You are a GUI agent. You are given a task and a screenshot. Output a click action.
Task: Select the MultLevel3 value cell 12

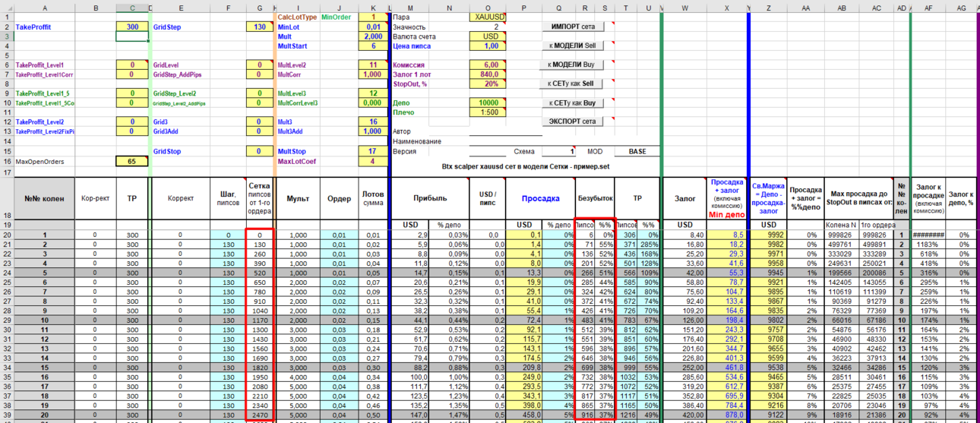coord(372,93)
